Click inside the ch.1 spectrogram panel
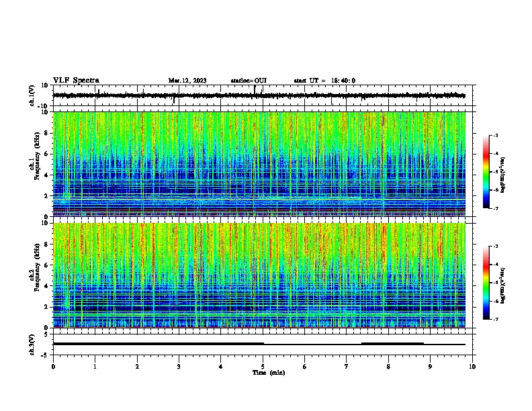 tap(259, 164)
